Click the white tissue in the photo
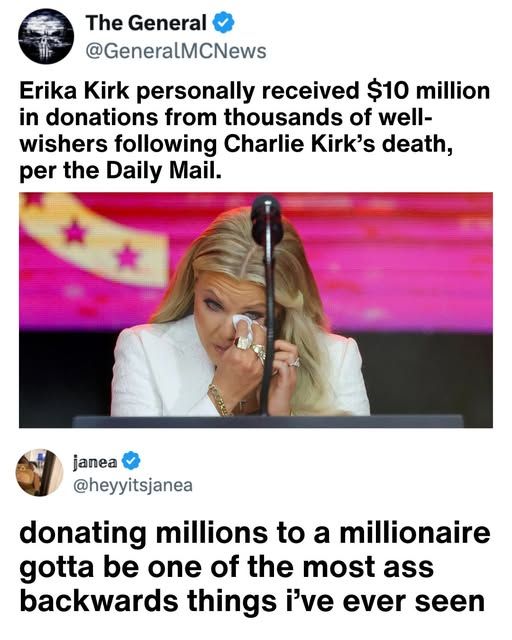This screenshot has height=640, width=512. pyautogui.click(x=243, y=322)
